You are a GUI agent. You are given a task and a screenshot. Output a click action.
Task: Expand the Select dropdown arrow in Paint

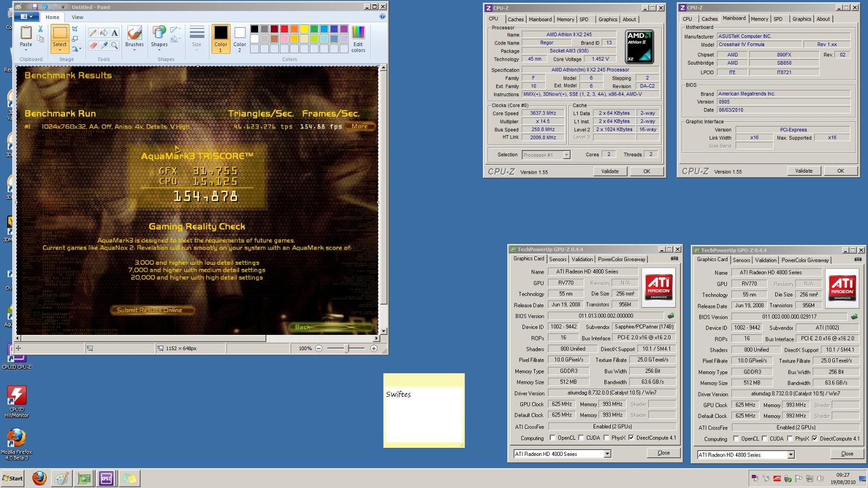60,50
